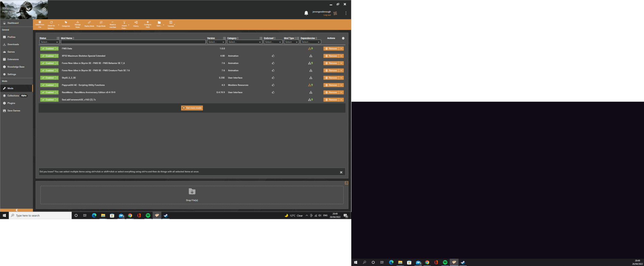Viewport: 644px width, 266px height.
Task: Go to Plugins in the sidebar
Action: pyautogui.click(x=11, y=103)
